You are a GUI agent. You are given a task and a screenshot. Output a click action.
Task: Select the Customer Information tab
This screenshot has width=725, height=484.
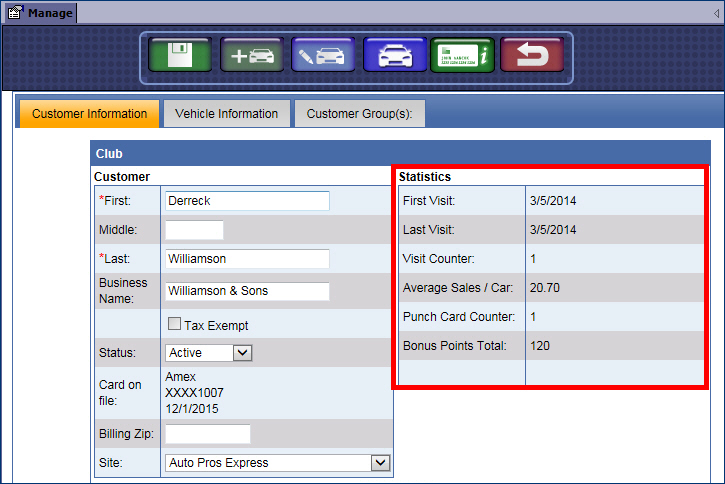click(x=89, y=114)
